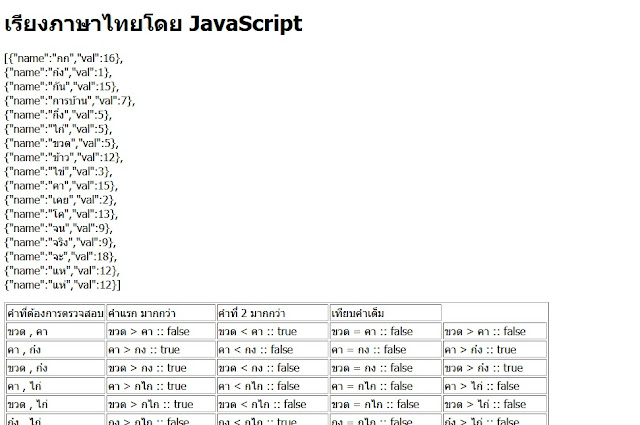Click the JSON line with name การบ้าน val 7
Screen dimensions: 640x425
point(69,101)
